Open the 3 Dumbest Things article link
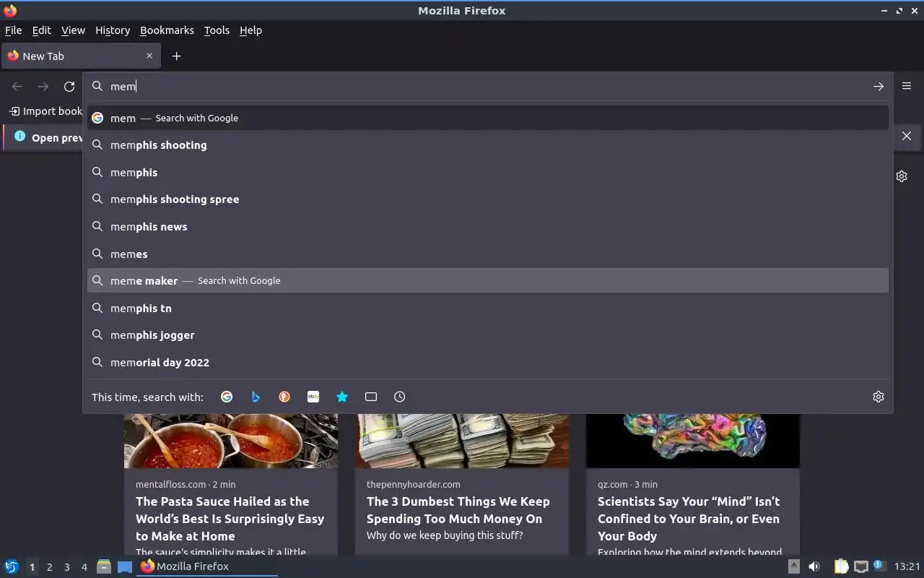924x578 pixels. [x=458, y=510]
